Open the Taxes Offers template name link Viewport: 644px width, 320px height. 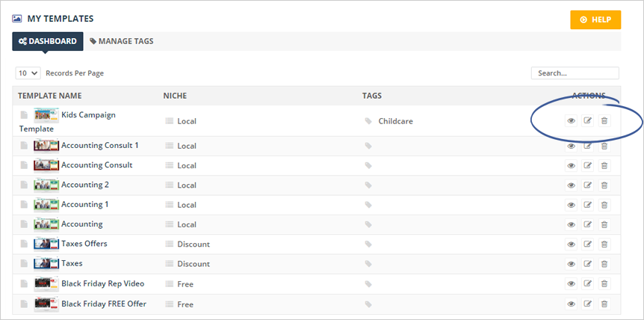point(84,244)
